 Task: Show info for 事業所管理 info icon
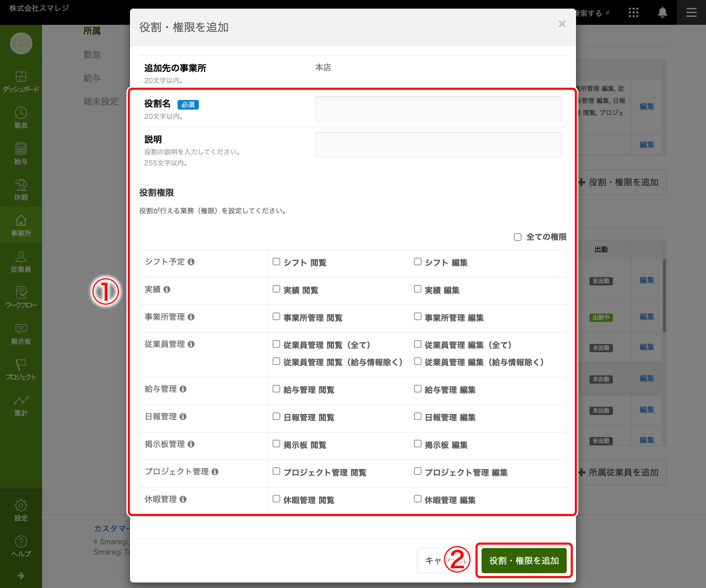click(191, 317)
